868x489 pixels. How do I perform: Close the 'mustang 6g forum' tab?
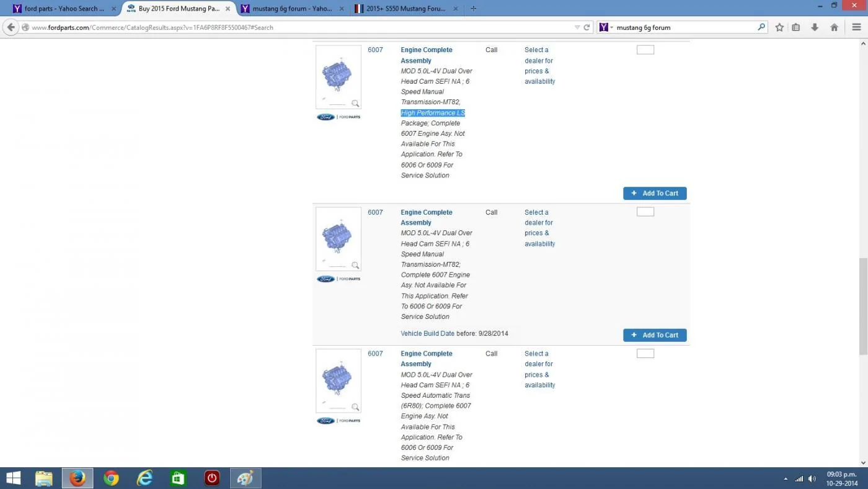click(x=342, y=9)
